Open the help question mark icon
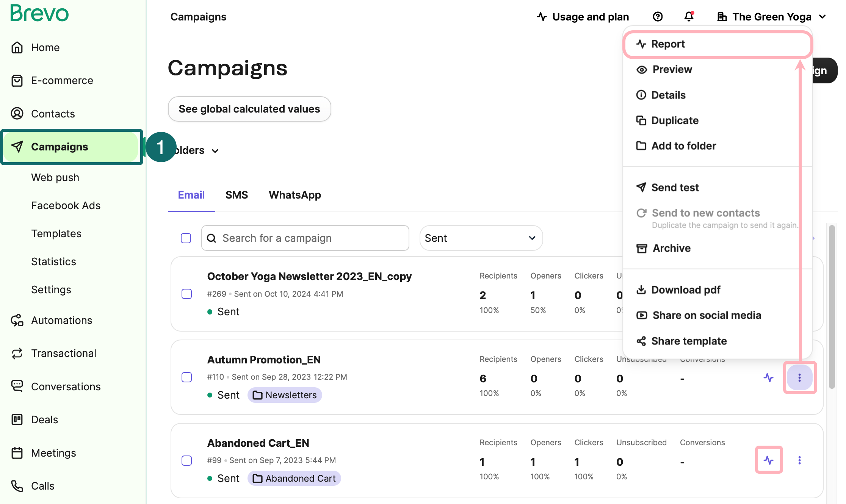The width and height of the screenshot is (846, 504). pyautogui.click(x=658, y=17)
